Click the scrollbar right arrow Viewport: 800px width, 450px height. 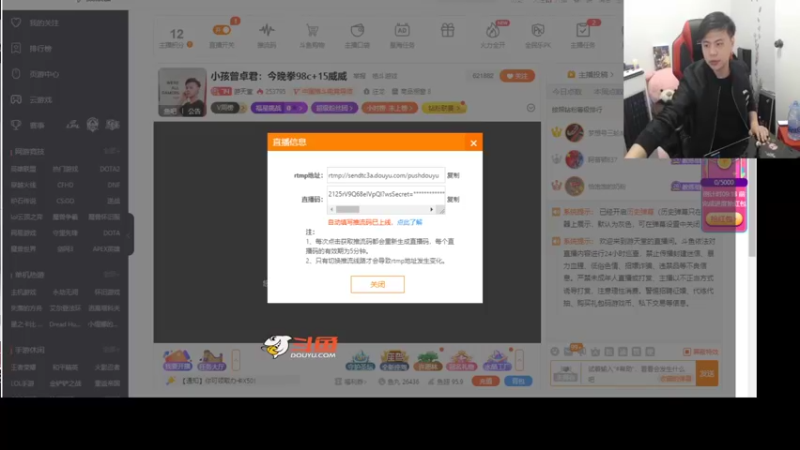point(431,210)
